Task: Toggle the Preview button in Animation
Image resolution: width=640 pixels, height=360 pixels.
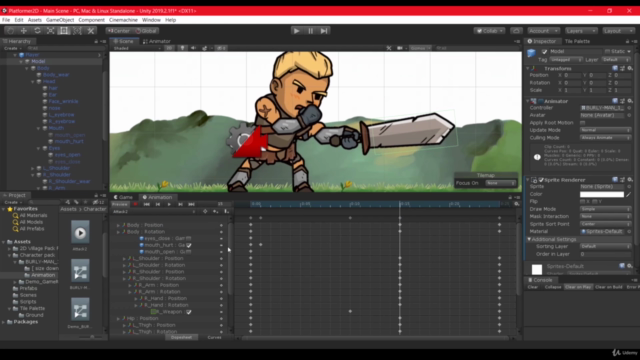Action: (x=120, y=204)
